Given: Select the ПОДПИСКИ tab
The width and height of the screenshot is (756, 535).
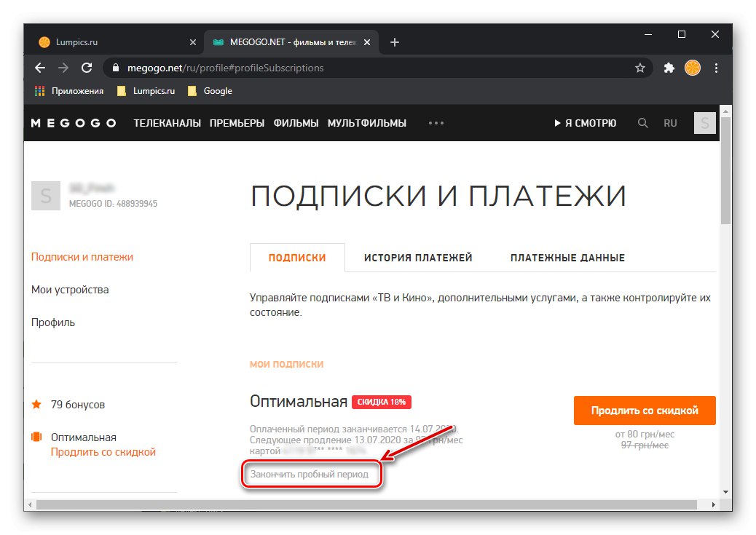Looking at the screenshot, I should coord(297,258).
